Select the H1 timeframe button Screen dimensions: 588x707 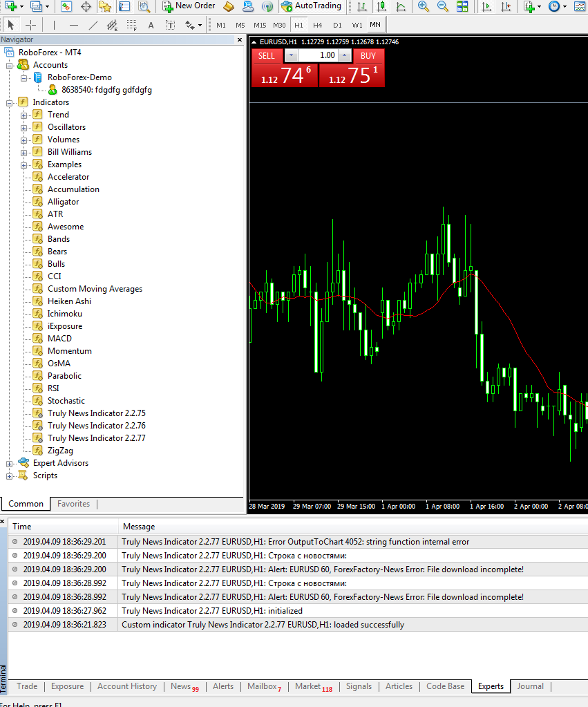coord(298,26)
